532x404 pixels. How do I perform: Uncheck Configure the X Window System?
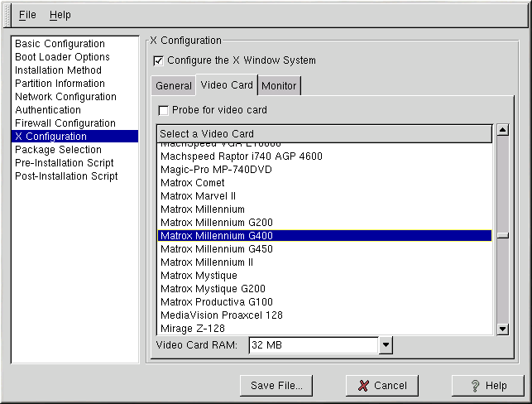[x=159, y=60]
